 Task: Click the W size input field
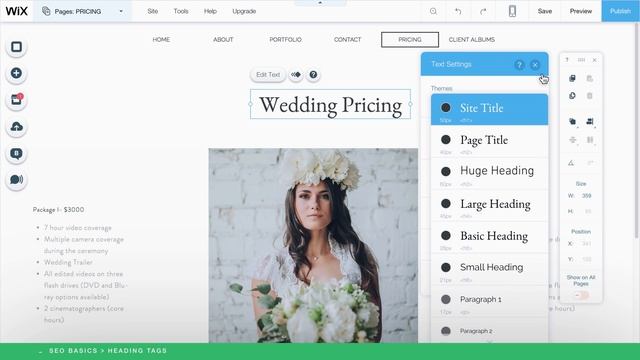(x=587, y=196)
